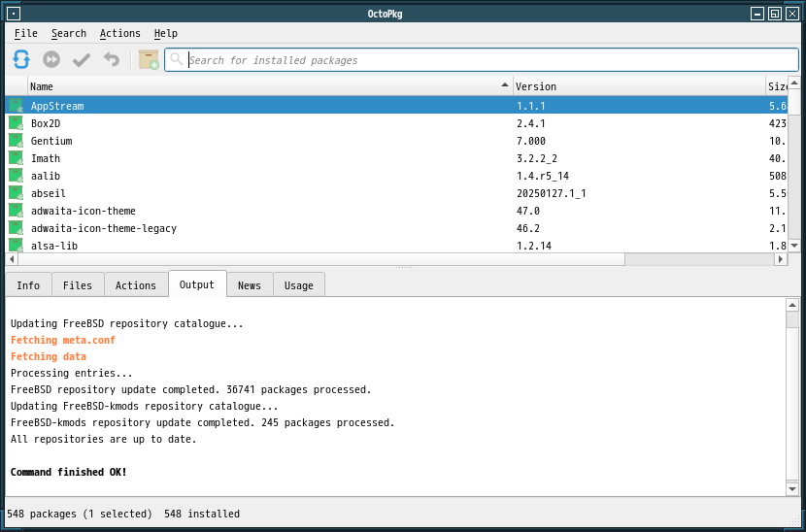Click the Name column sort arrow
This screenshot has height=532, width=806.
(x=505, y=84)
